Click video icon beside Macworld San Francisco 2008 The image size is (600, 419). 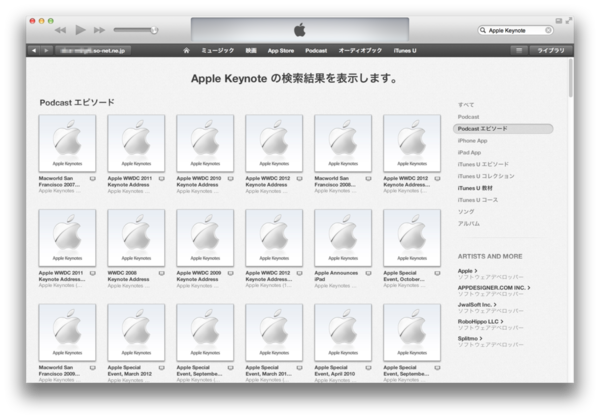coord(368,179)
